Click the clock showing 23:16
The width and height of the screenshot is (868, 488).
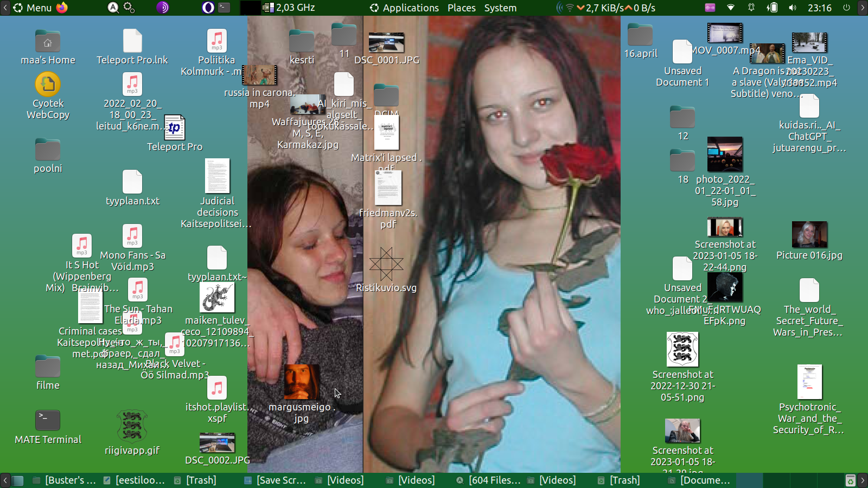pos(819,8)
